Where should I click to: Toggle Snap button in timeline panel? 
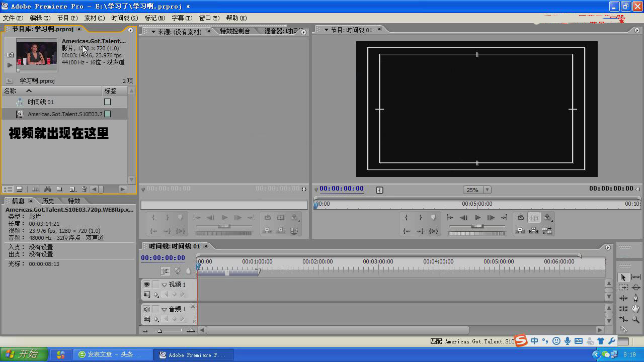(x=165, y=270)
